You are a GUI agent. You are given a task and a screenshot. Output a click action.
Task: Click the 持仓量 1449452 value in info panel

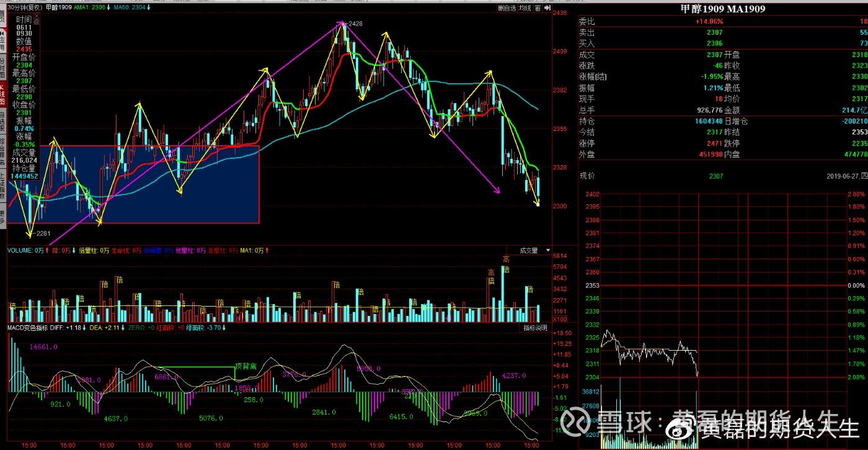coord(24,177)
